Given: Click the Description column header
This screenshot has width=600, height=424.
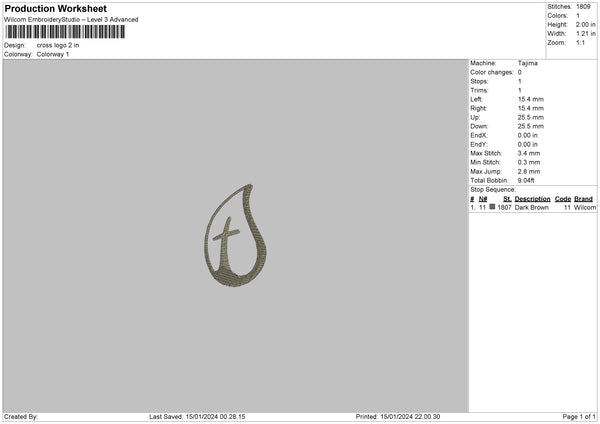Looking at the screenshot, I should click(532, 199).
